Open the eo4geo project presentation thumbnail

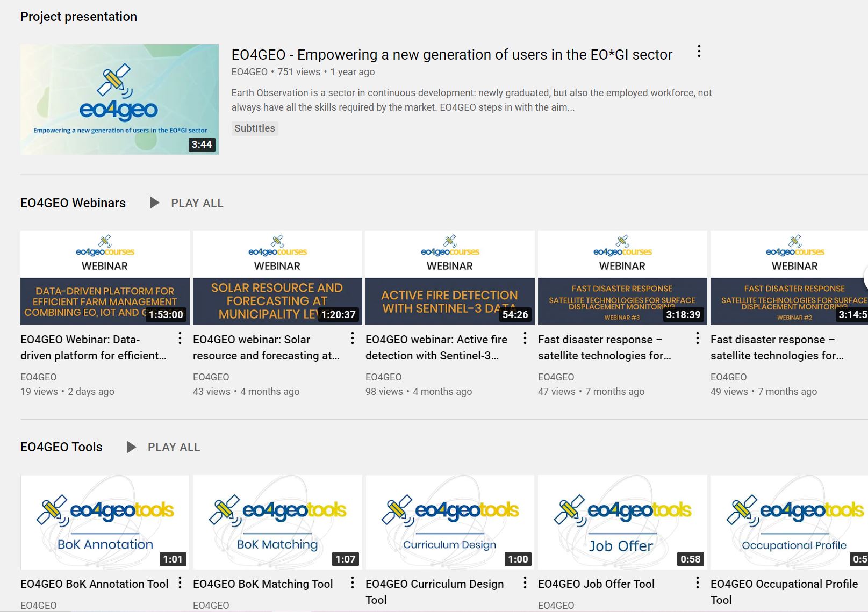pyautogui.click(x=119, y=99)
